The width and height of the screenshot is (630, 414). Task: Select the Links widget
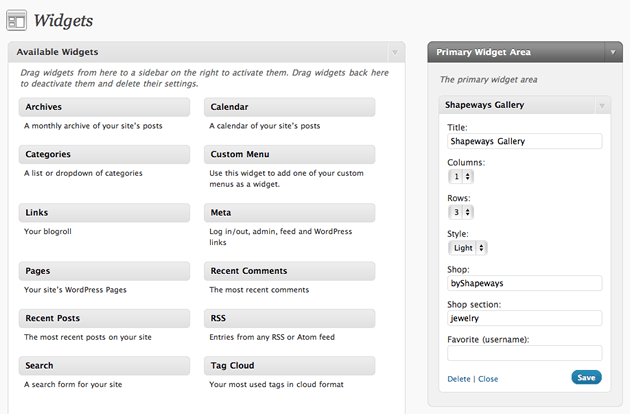[104, 213]
